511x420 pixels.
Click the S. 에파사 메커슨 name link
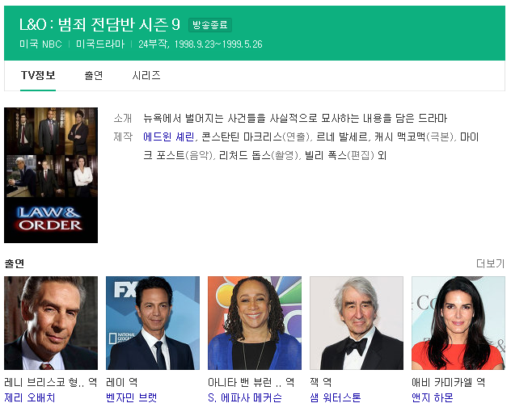tap(245, 398)
